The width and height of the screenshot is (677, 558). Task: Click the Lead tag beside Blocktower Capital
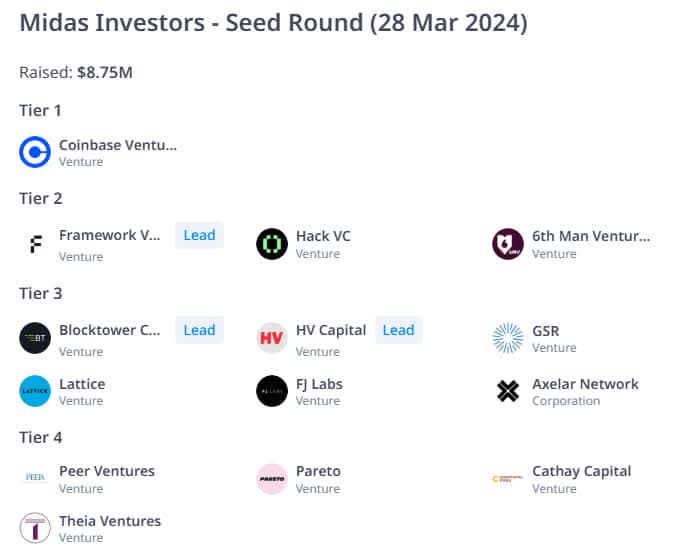coord(199,330)
